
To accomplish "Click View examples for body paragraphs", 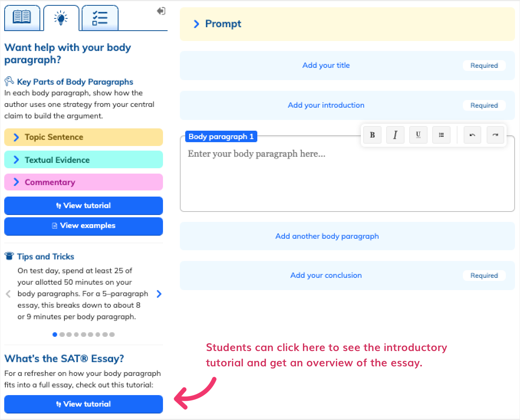I will (x=83, y=226).
